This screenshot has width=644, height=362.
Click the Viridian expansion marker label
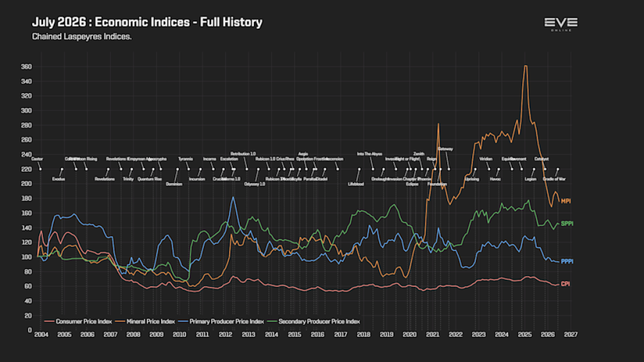486,159
